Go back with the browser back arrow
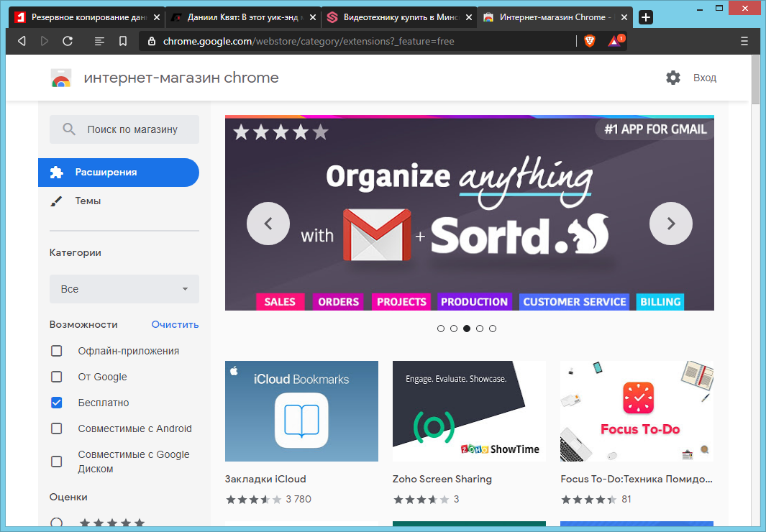The height and width of the screenshot is (532, 766). point(22,41)
